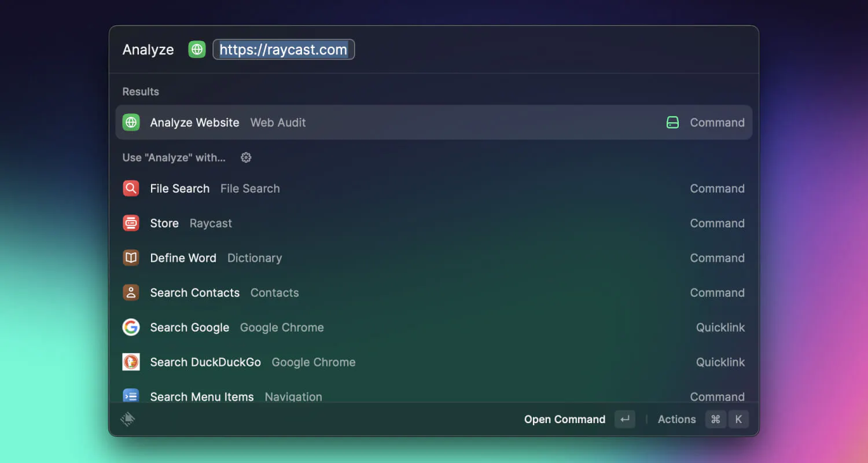Select the Analyze Website result row
Viewport: 868px width, 463px height.
pos(434,122)
